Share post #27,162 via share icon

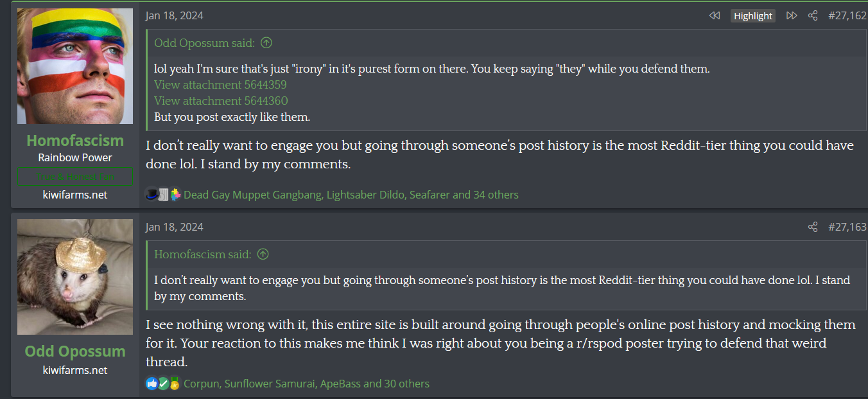click(813, 16)
